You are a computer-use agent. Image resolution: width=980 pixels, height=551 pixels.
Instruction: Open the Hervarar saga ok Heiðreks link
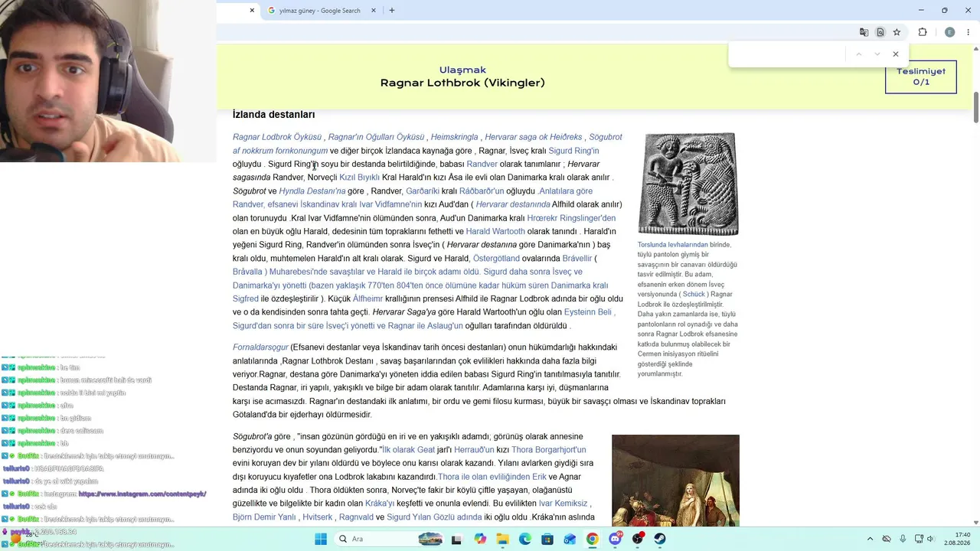[534, 137]
